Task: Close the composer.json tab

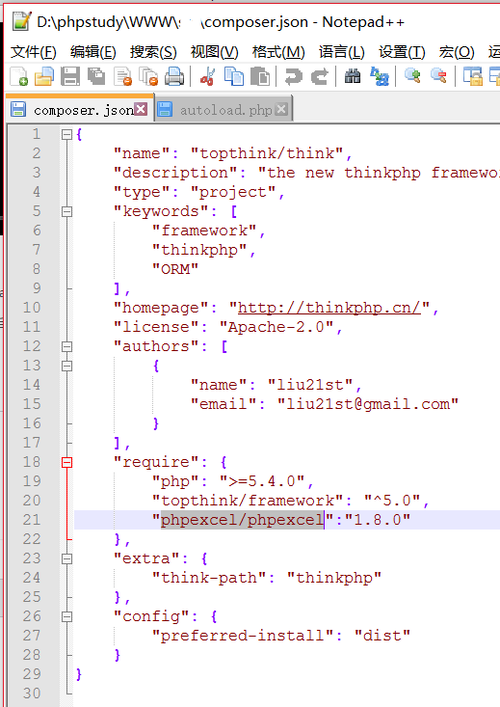Action: pyautogui.click(x=141, y=109)
